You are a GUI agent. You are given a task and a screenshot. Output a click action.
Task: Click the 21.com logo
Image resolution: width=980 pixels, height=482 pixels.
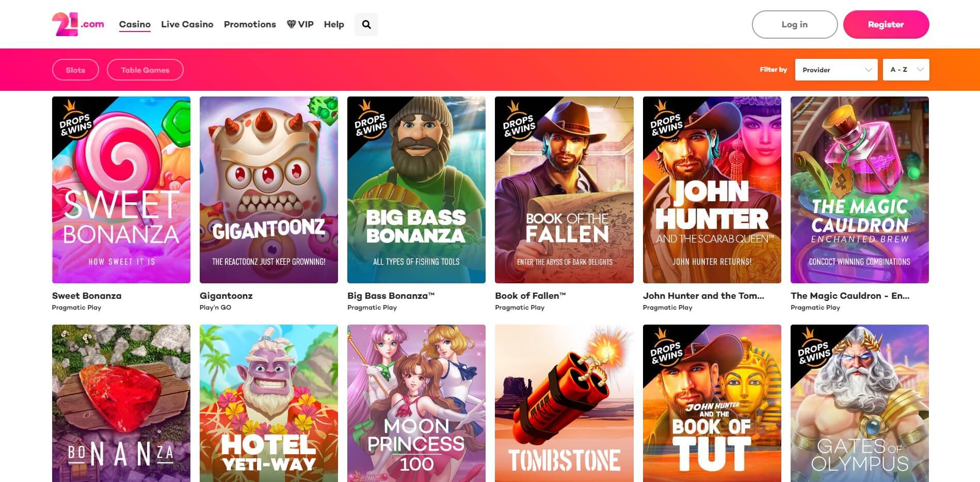(77, 24)
